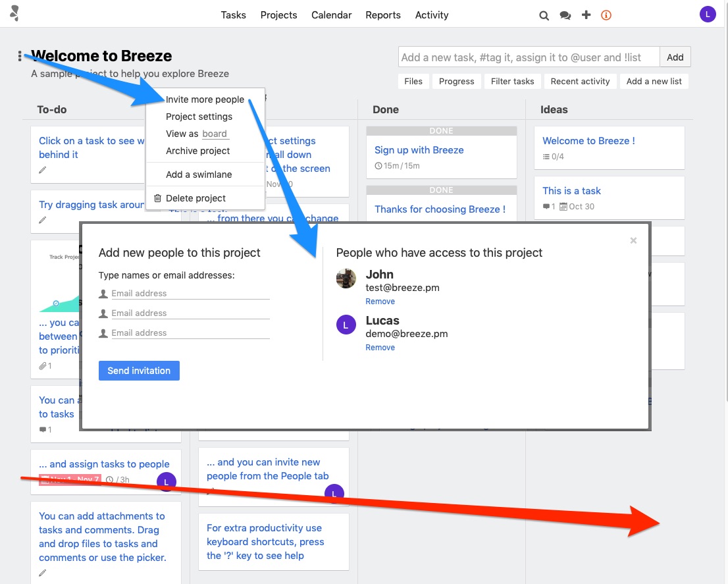Click the Progress button
This screenshot has height=584, width=728.
click(x=456, y=81)
